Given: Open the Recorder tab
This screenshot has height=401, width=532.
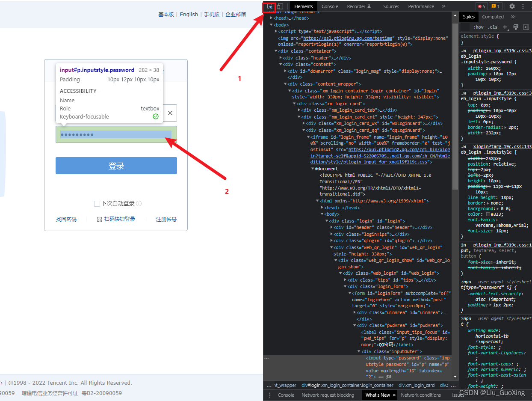Looking at the screenshot, I should click(359, 6).
